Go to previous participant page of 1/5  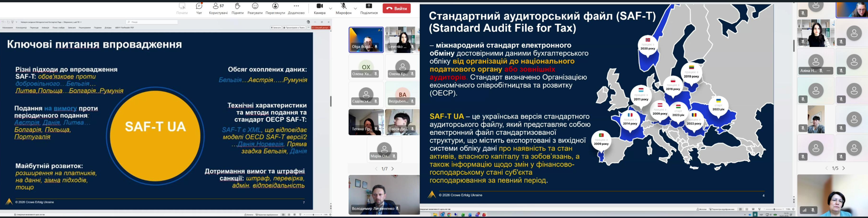click(826, 168)
